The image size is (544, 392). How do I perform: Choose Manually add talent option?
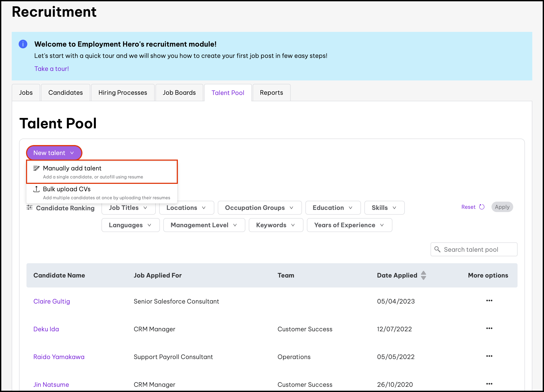(x=102, y=172)
